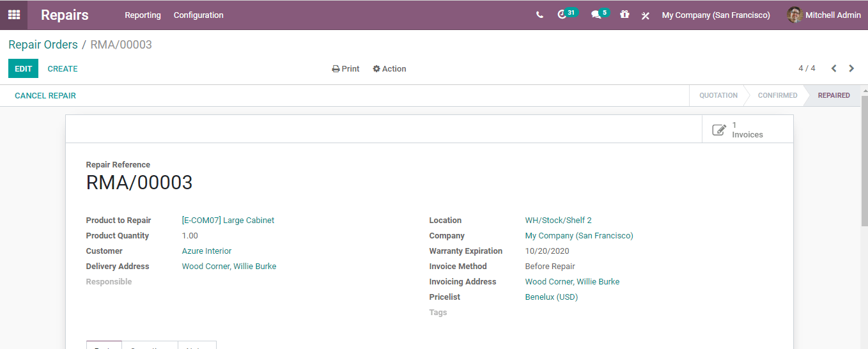This screenshot has height=349, width=868.
Task: Open the apps grid menu icon
Action: [x=13, y=15]
